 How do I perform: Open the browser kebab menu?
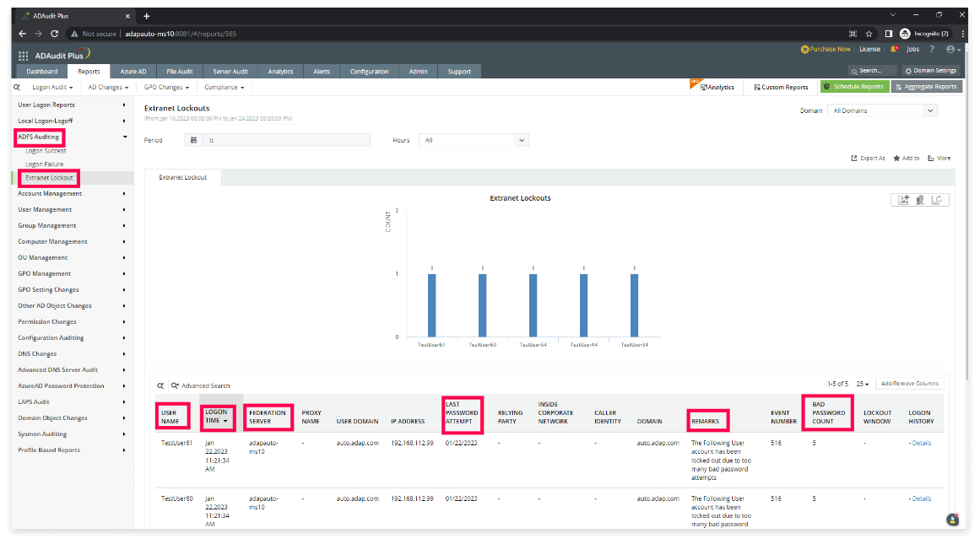click(x=962, y=34)
